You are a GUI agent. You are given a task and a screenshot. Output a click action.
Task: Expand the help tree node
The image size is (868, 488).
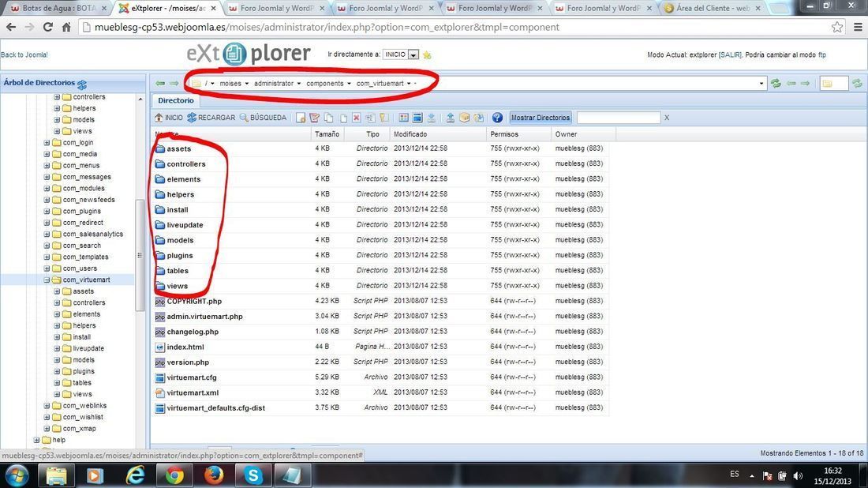point(36,441)
